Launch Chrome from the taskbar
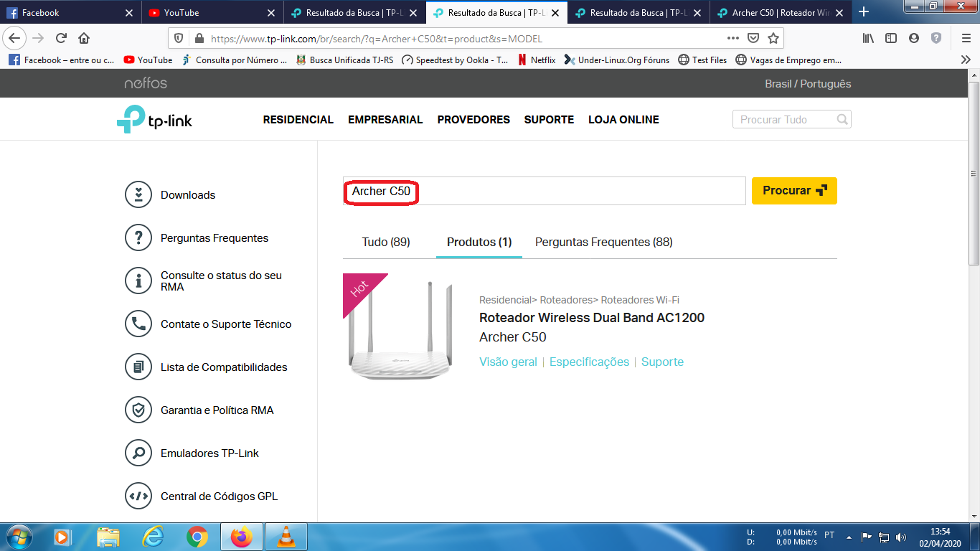The height and width of the screenshot is (551, 980). (x=197, y=537)
